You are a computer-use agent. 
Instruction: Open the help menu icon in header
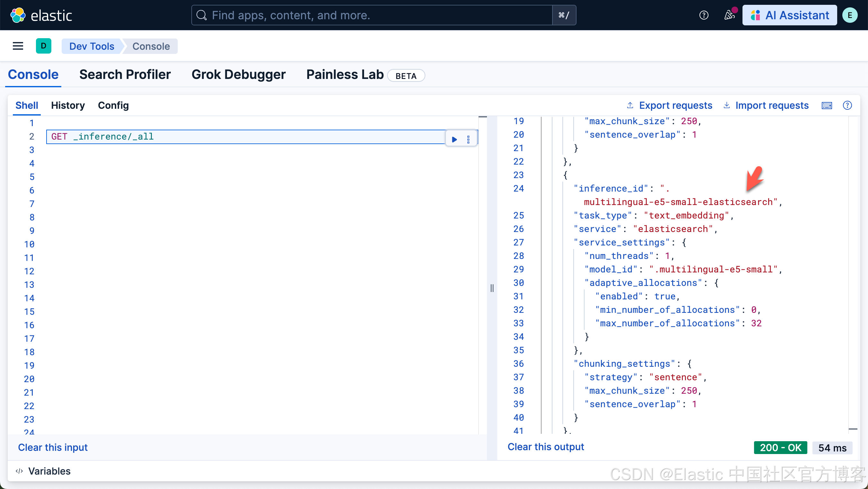coord(704,15)
